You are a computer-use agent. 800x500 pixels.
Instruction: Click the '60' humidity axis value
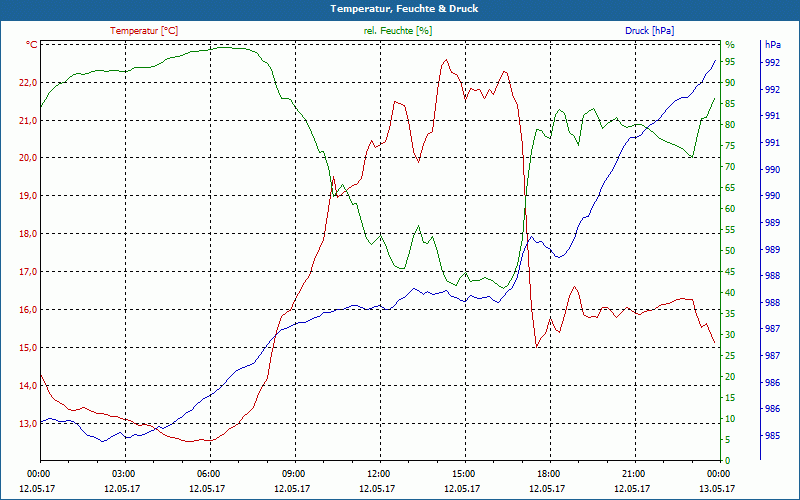click(x=730, y=209)
